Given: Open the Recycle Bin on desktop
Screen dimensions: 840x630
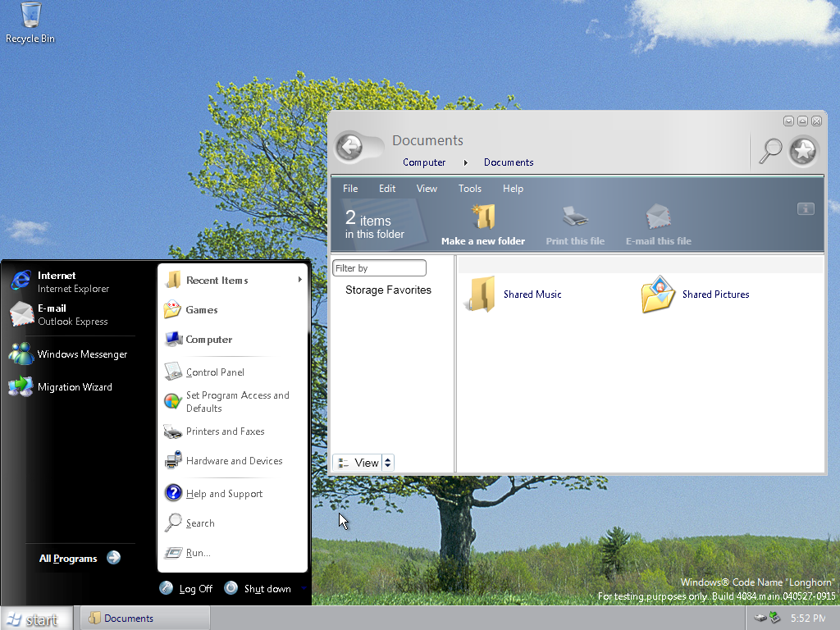Looking at the screenshot, I should (30, 16).
